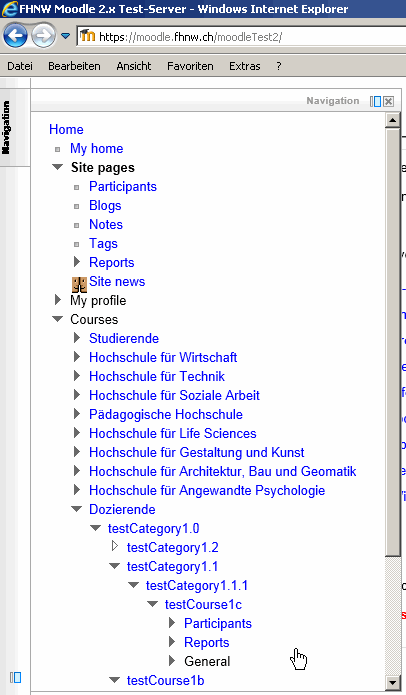This screenshot has width=406, height=695.
Task: Open the Datei menu
Action: coord(20,66)
